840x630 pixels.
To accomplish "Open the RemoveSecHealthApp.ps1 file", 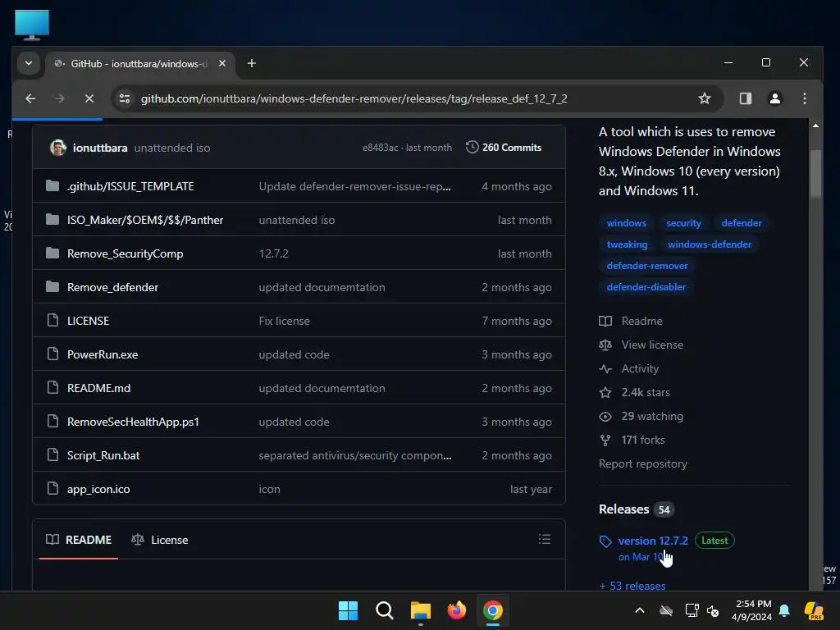I will tap(133, 422).
